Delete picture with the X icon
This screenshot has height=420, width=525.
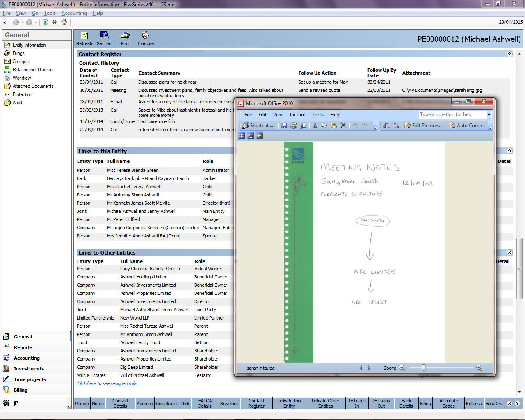click(x=343, y=126)
